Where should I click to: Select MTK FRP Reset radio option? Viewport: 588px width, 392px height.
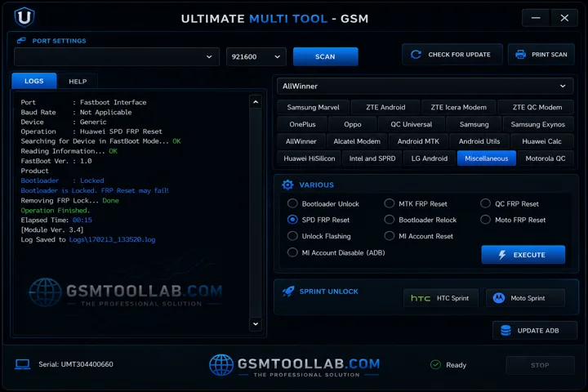(390, 203)
